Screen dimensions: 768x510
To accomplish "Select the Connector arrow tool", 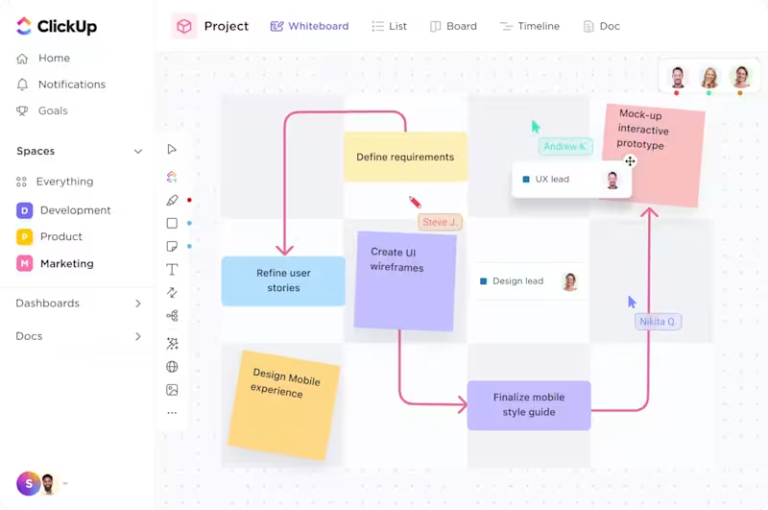I will point(172,292).
